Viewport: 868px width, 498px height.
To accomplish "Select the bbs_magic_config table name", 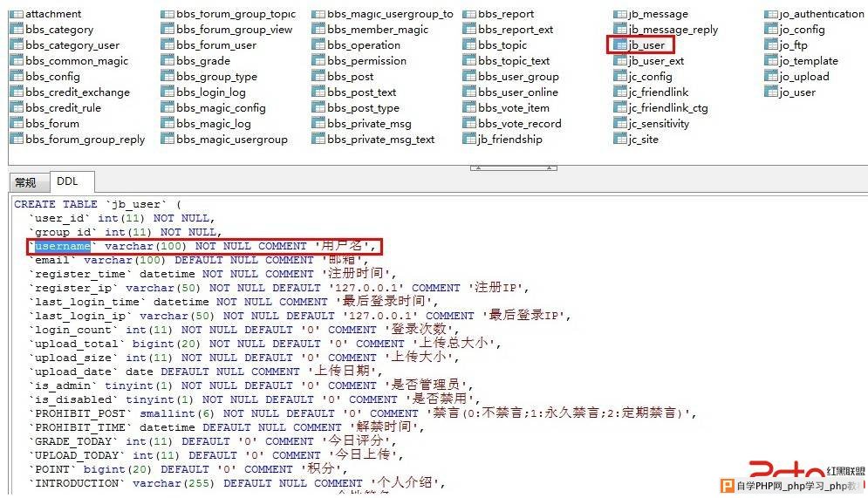I will point(221,108).
